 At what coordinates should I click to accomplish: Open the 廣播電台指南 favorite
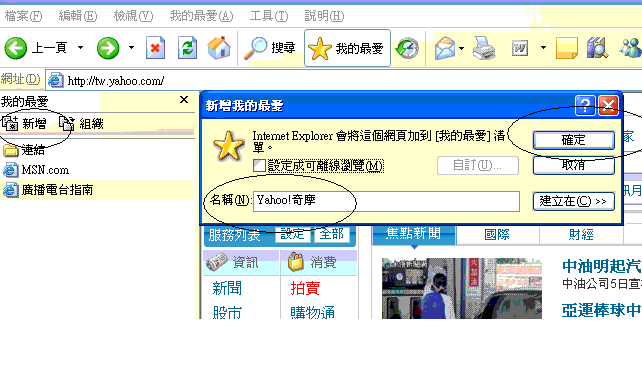(x=48, y=190)
